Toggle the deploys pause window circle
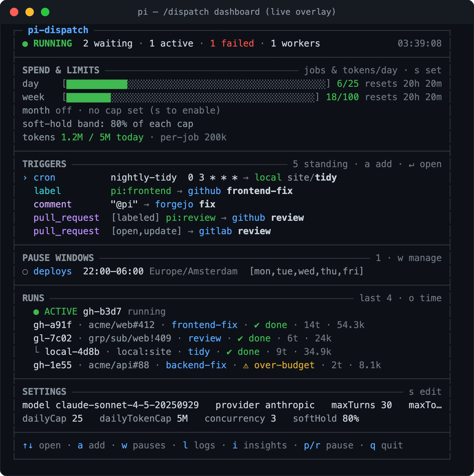 25,272
